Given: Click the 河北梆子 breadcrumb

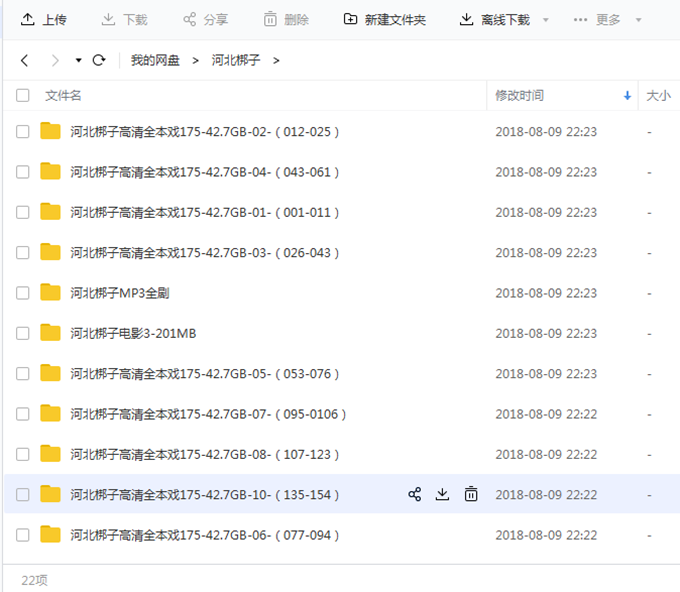Looking at the screenshot, I should click(236, 60).
